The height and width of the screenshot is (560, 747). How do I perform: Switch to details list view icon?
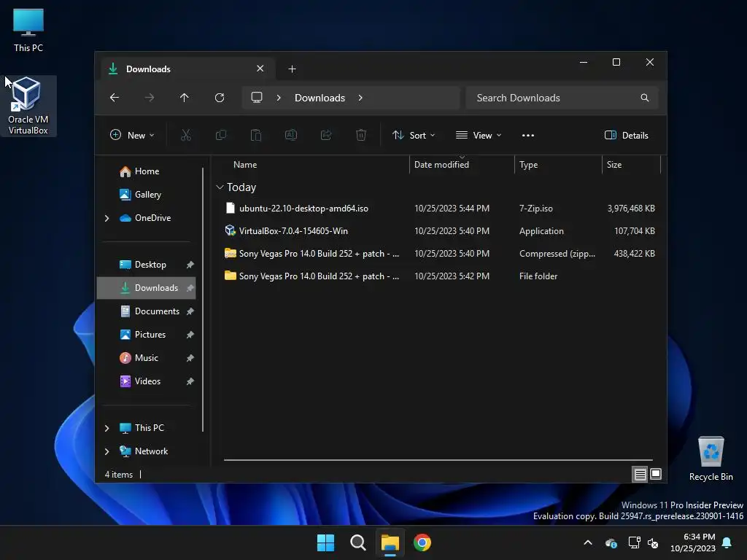click(x=640, y=474)
